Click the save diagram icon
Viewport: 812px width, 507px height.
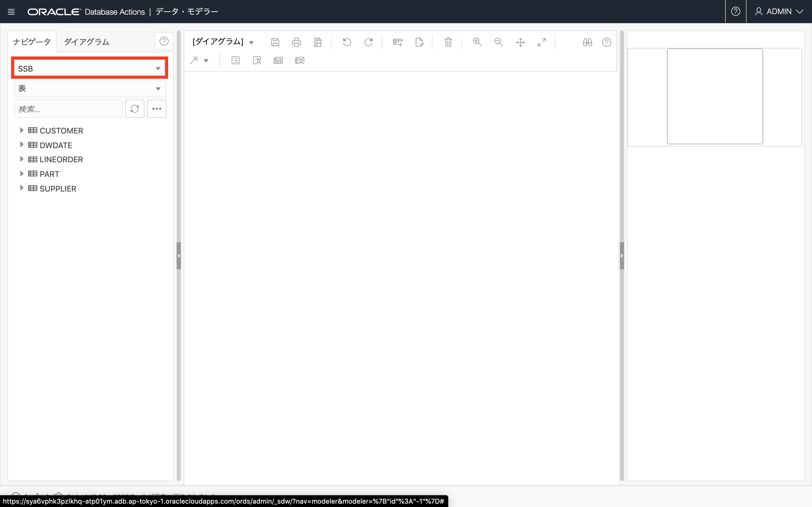275,42
